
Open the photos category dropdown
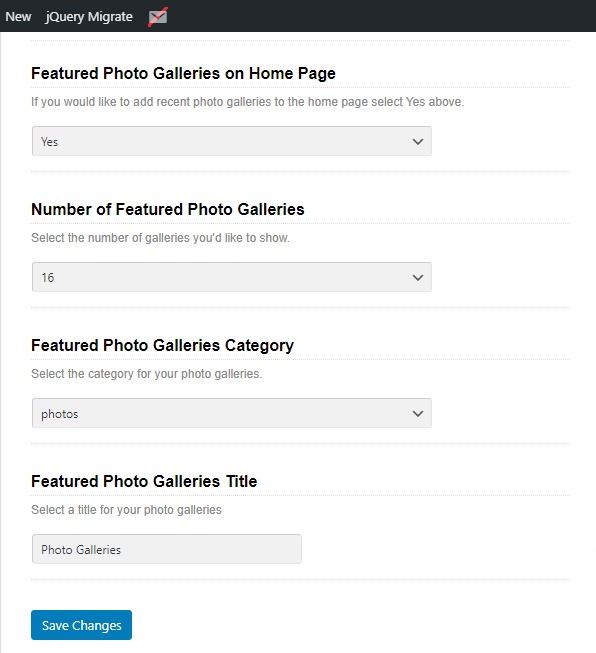(x=232, y=413)
